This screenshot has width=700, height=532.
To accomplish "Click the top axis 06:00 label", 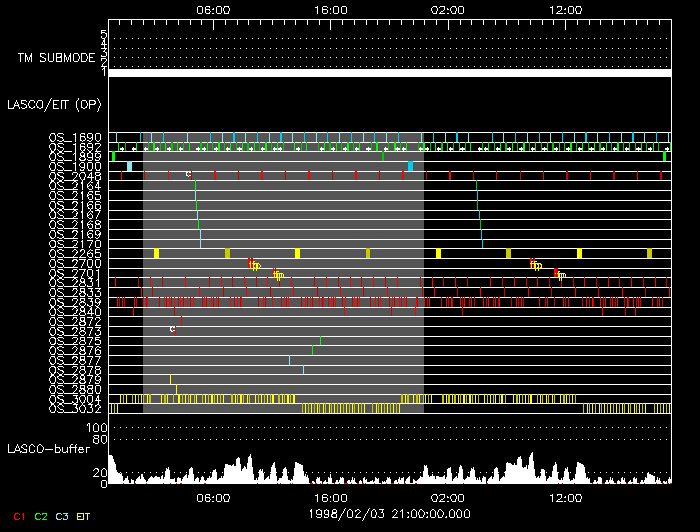I will tap(213, 10).
